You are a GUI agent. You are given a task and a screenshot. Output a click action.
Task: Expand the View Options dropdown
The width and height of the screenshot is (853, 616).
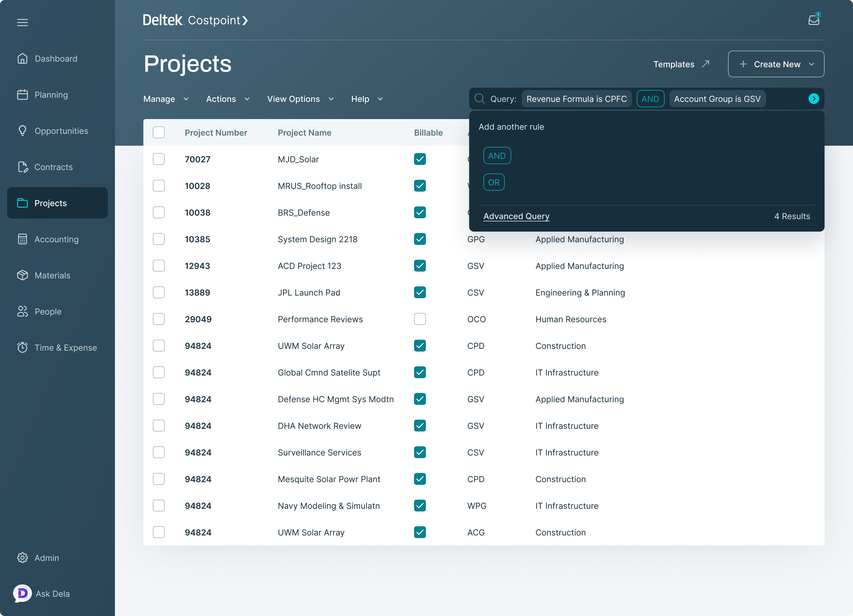click(x=300, y=99)
